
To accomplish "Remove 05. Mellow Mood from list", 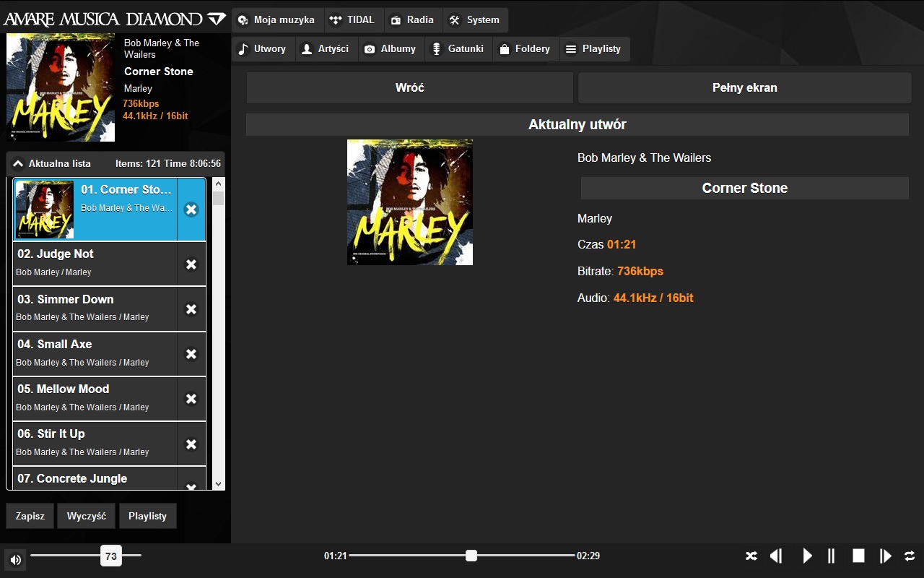I will coord(191,399).
